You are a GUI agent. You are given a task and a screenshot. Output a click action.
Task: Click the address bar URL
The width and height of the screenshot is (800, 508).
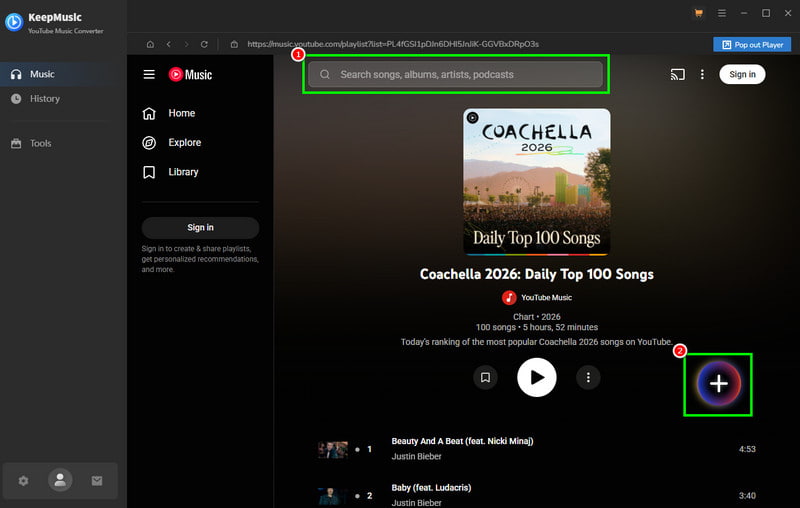coord(393,44)
